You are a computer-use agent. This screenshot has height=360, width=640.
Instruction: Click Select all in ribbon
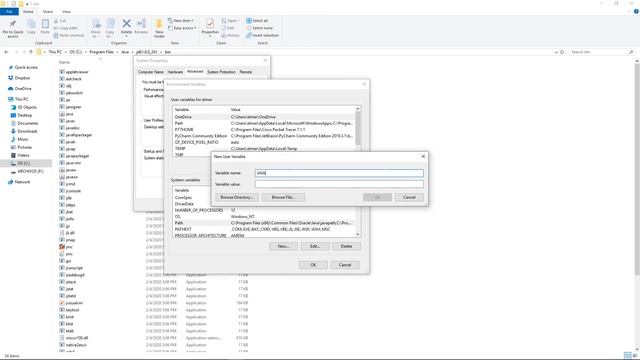(x=257, y=20)
